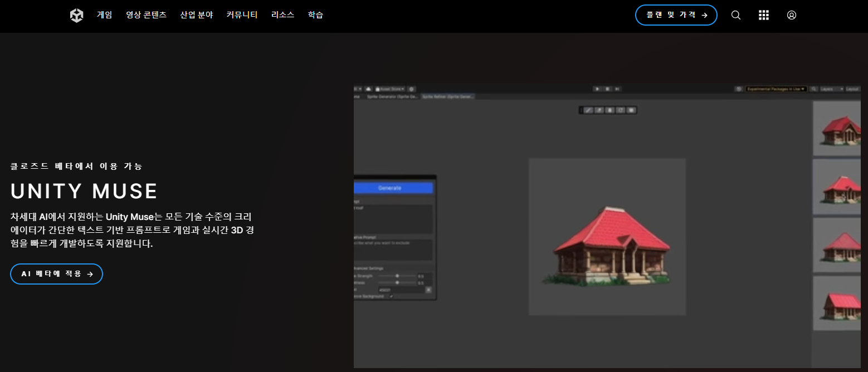
Task: Enable the Remove Background checkbox
Action: point(392,296)
